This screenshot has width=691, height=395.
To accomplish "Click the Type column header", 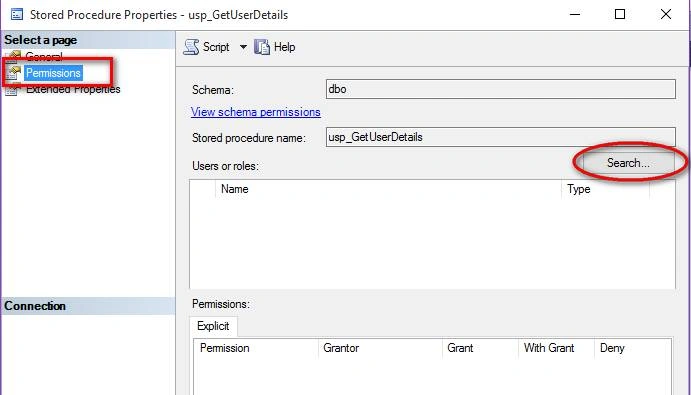I will coord(606,189).
